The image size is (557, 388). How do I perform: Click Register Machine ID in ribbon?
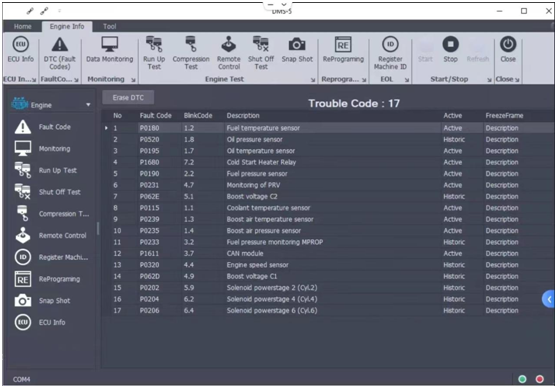pos(390,53)
